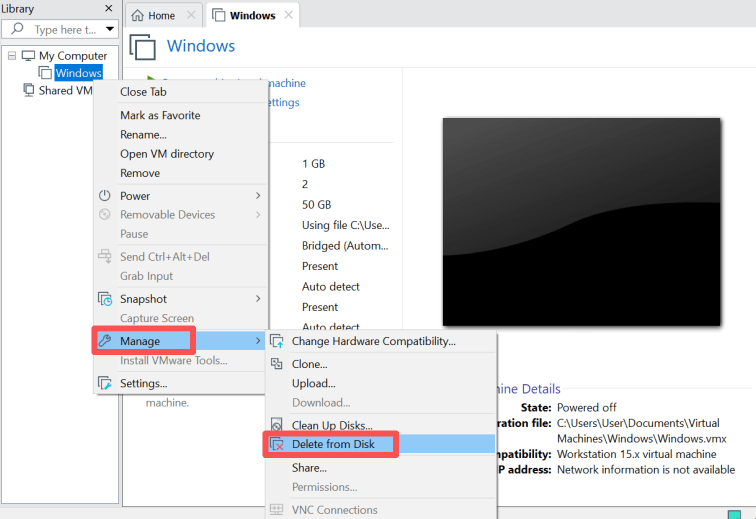The image size is (756, 519).
Task: Click the Settings icon in context menu
Action: click(105, 383)
